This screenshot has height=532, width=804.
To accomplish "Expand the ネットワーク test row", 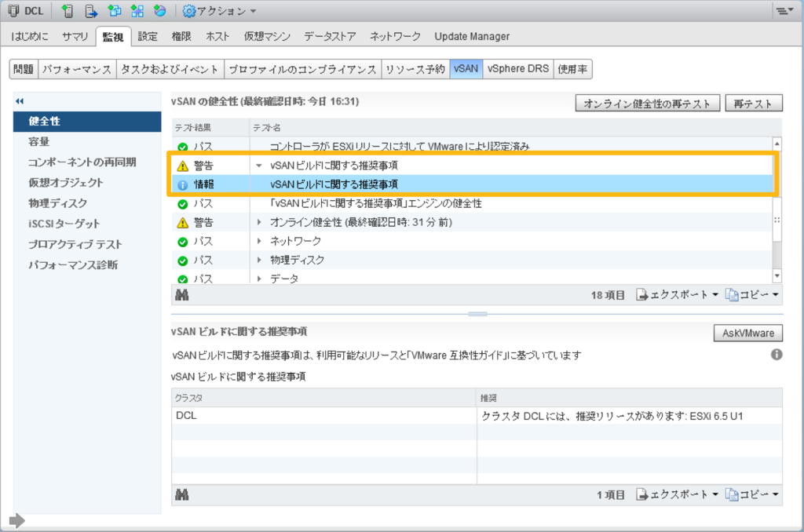I will tap(259, 242).
